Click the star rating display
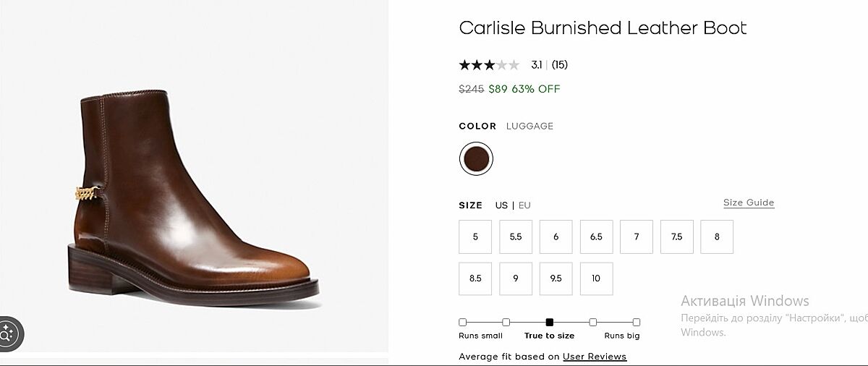 [x=489, y=65]
